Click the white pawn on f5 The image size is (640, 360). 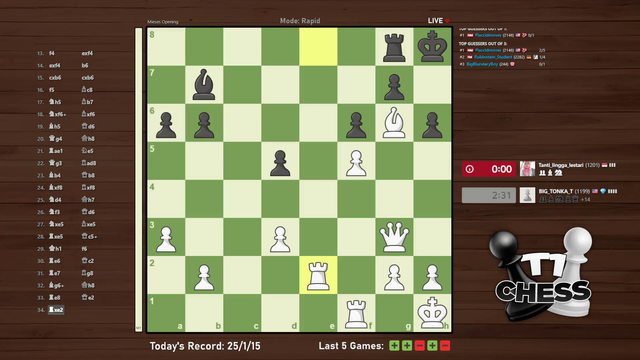pyautogui.click(x=356, y=163)
